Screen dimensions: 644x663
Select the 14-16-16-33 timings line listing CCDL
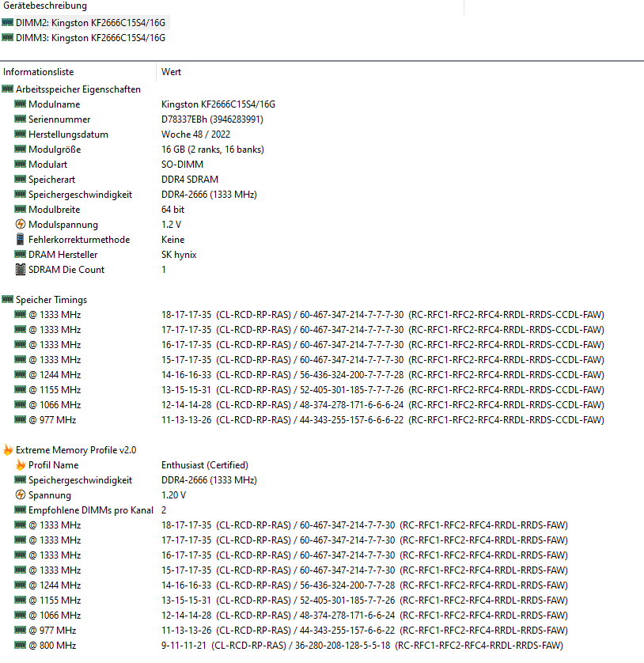(x=383, y=375)
